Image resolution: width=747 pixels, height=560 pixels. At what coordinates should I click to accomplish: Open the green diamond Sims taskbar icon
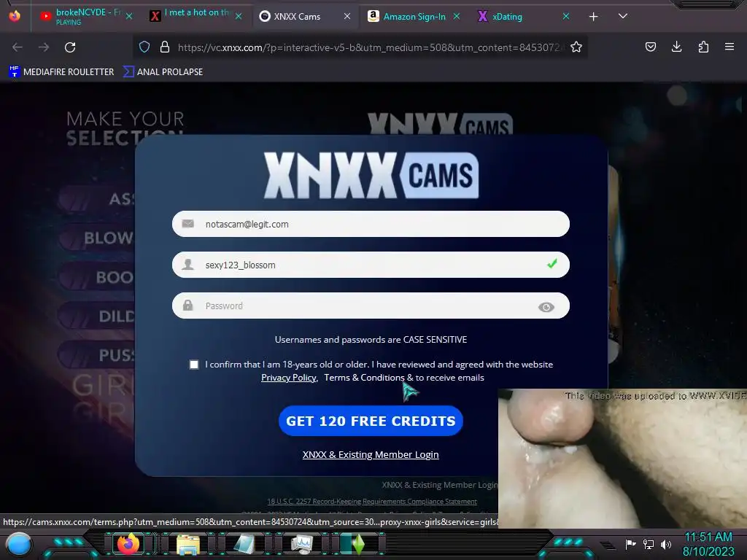(x=358, y=545)
